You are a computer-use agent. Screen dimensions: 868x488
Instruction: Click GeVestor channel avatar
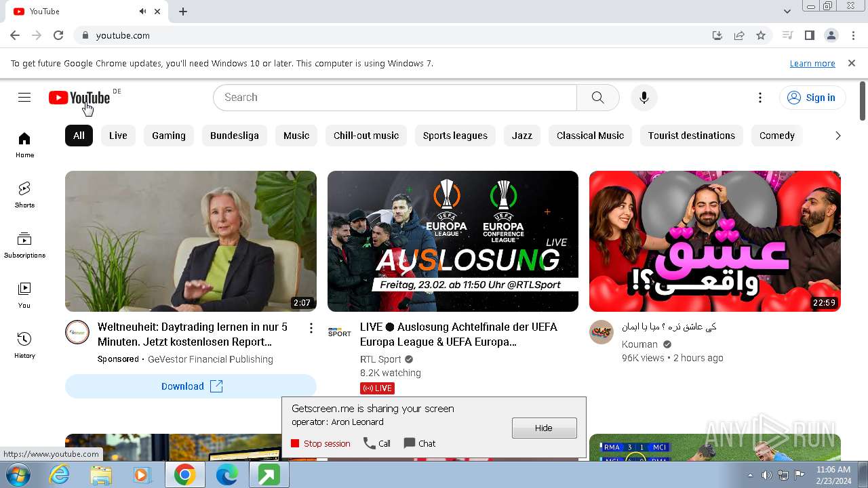click(x=77, y=332)
